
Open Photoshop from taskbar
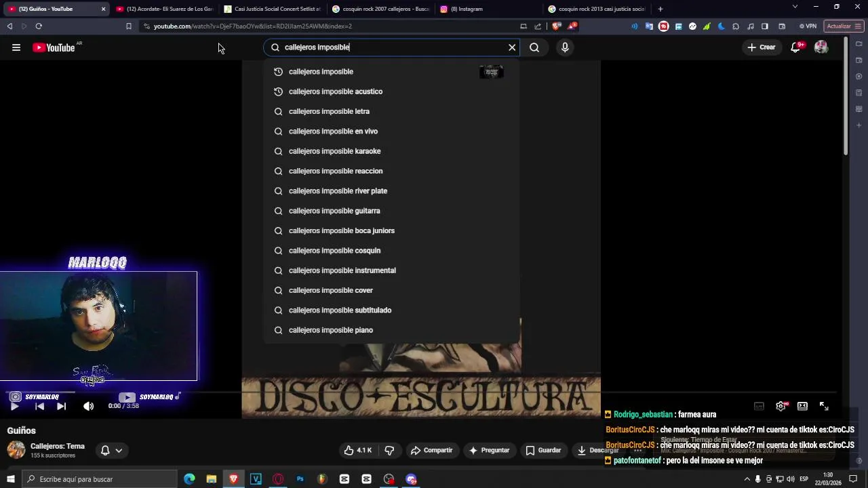tap(300, 479)
